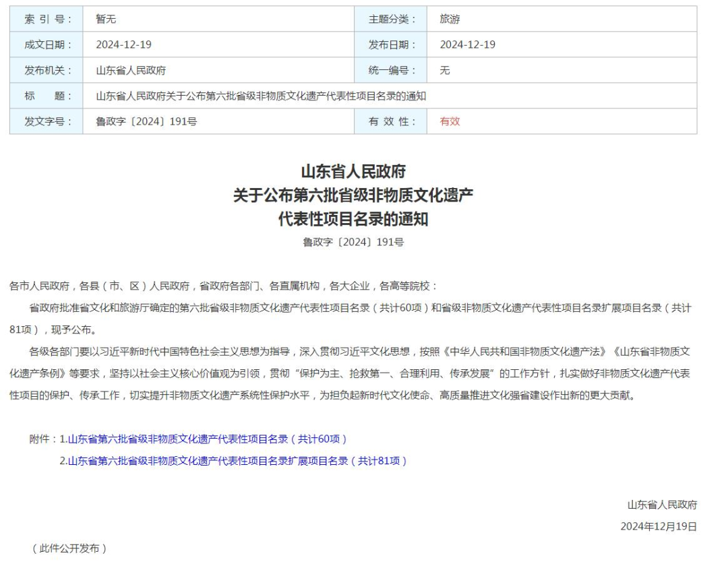Click the document title text in 标题 row

point(261,96)
